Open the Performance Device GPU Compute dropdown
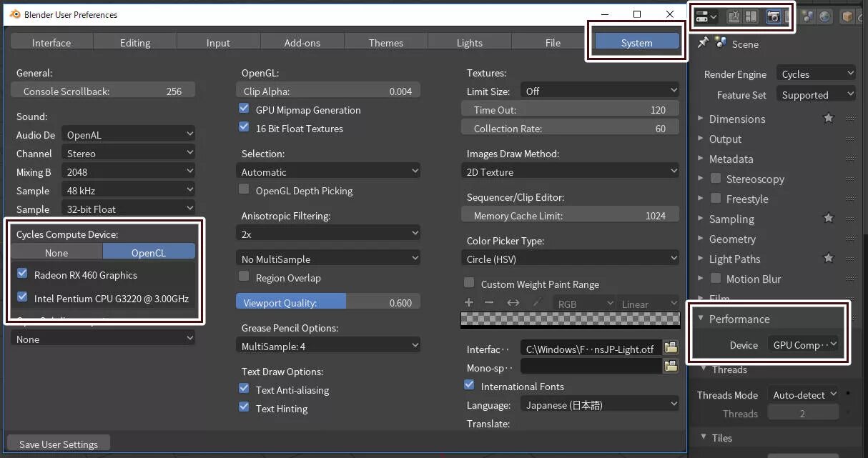 (804, 344)
